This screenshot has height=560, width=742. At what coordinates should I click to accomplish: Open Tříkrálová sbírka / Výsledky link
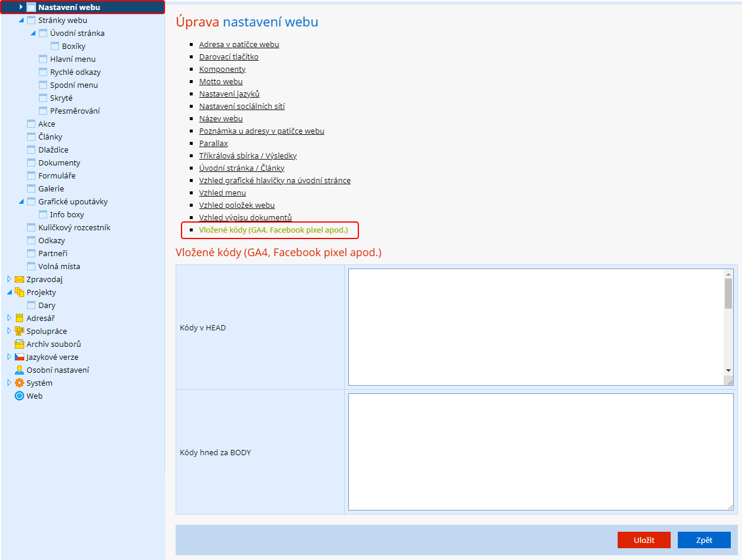(x=248, y=155)
